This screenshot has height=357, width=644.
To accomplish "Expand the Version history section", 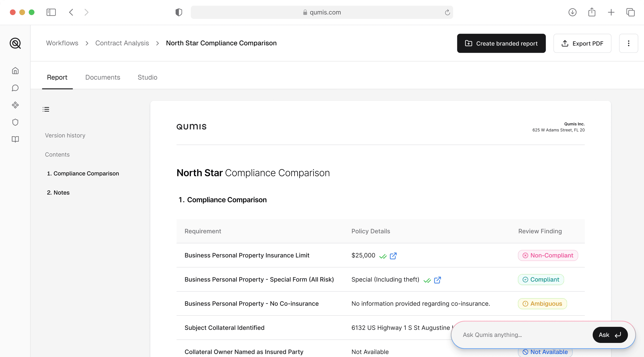I will (x=65, y=135).
